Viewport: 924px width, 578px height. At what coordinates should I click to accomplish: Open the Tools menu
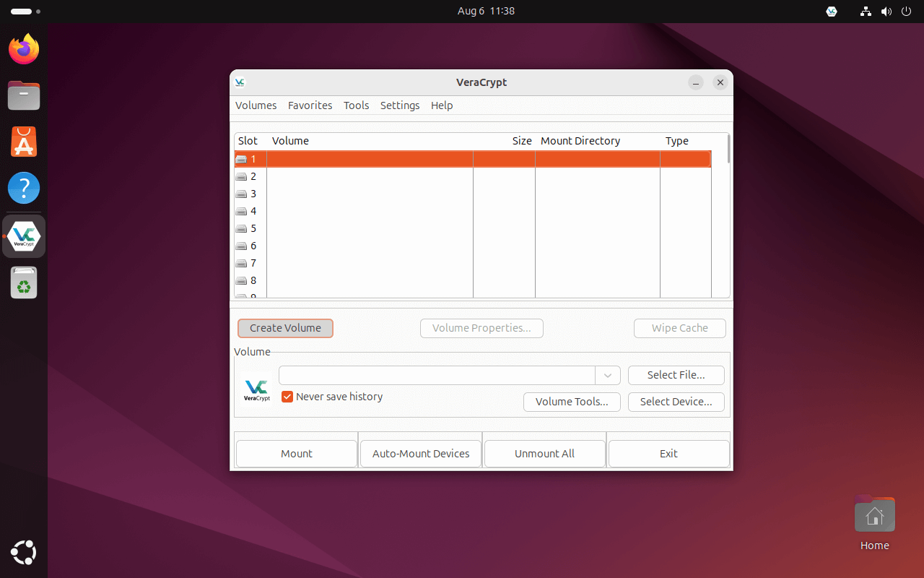point(357,105)
